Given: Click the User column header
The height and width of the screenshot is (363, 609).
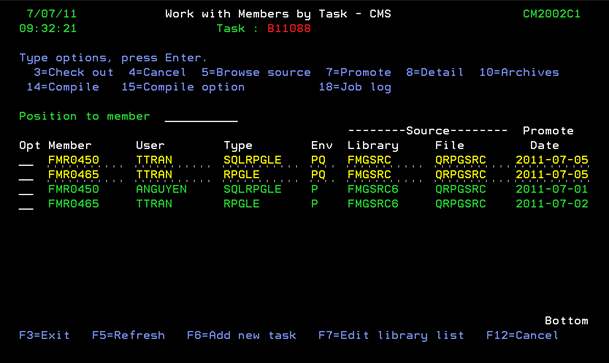Looking at the screenshot, I should 150,145.
